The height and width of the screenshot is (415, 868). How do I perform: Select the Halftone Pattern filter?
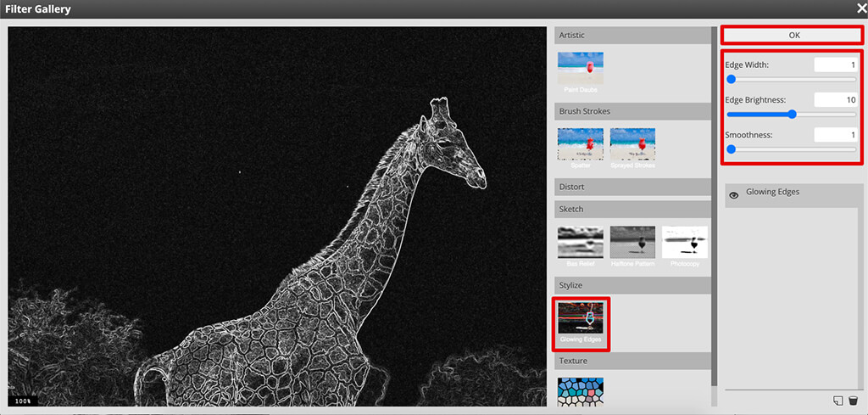(x=632, y=242)
